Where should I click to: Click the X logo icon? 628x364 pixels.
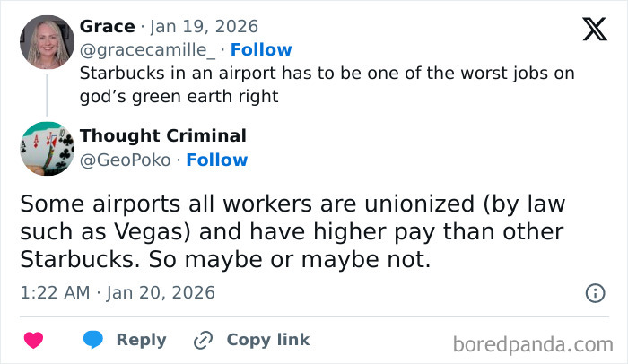(594, 29)
